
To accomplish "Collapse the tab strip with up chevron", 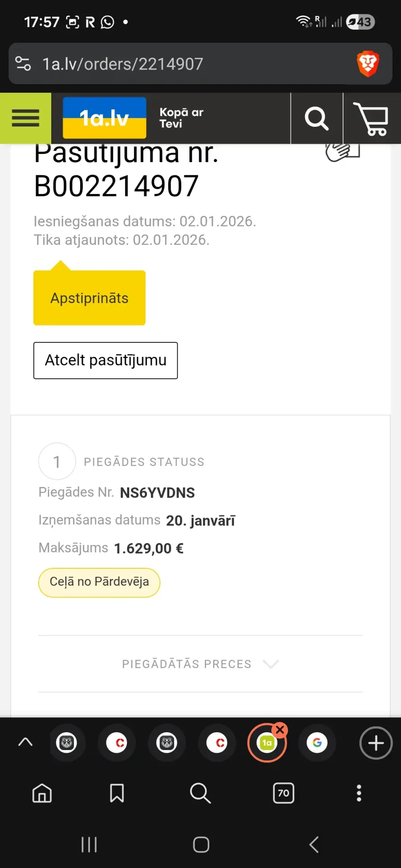I will (25, 742).
